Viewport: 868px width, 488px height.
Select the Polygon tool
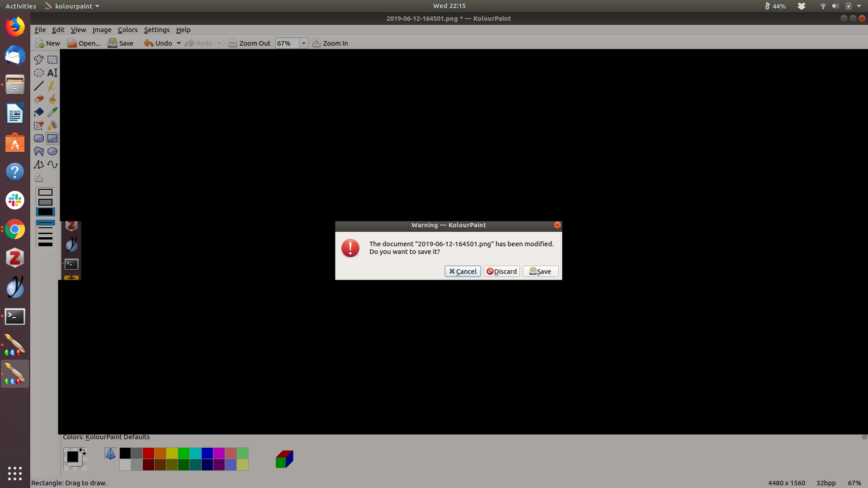(x=39, y=151)
